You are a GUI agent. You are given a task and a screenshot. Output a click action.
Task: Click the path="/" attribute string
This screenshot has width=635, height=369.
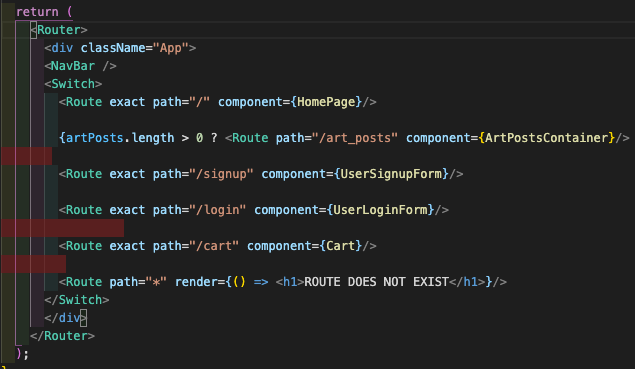pyautogui.click(x=181, y=102)
